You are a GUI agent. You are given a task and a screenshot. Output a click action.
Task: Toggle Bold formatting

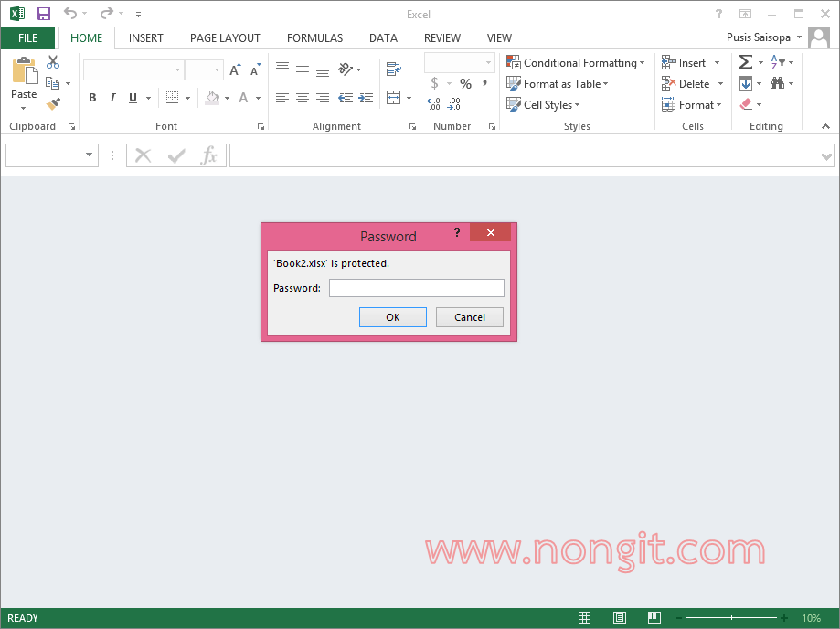click(x=92, y=98)
